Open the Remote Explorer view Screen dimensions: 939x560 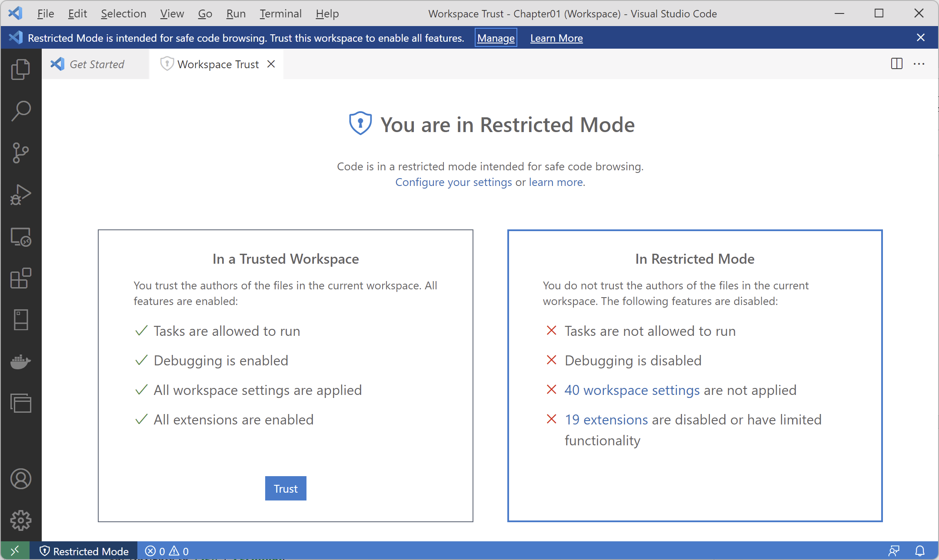(20, 237)
